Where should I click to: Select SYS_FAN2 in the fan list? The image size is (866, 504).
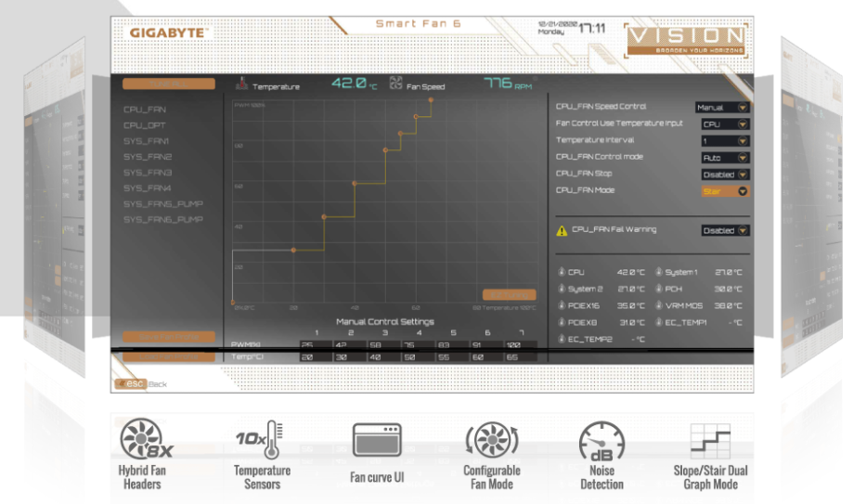pos(148,157)
